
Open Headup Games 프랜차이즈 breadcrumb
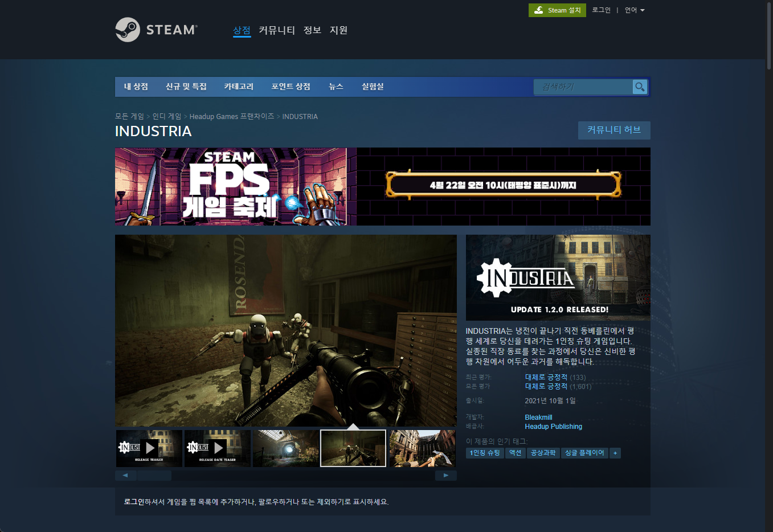click(x=232, y=116)
